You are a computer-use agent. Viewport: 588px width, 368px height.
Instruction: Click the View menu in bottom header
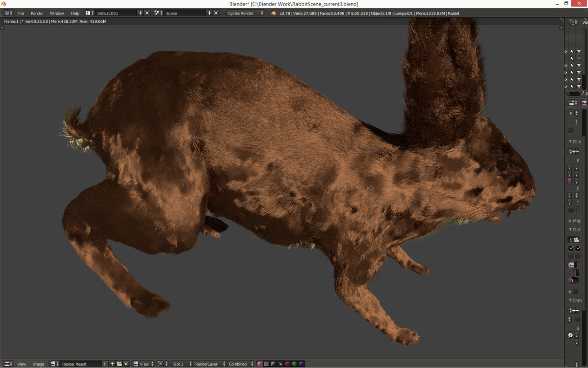coord(21,364)
